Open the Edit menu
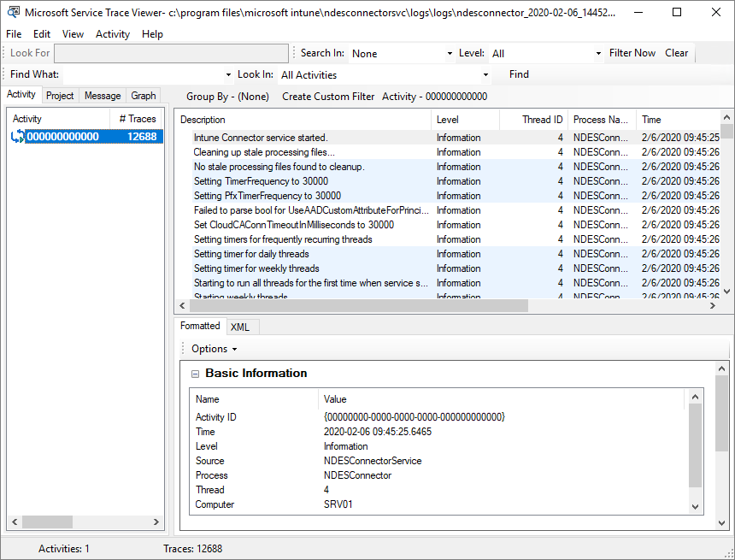The image size is (735, 560). (x=42, y=34)
